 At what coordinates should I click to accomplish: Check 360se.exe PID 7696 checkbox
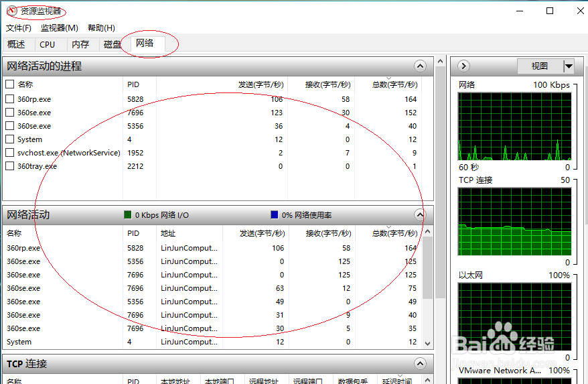pyautogui.click(x=10, y=112)
